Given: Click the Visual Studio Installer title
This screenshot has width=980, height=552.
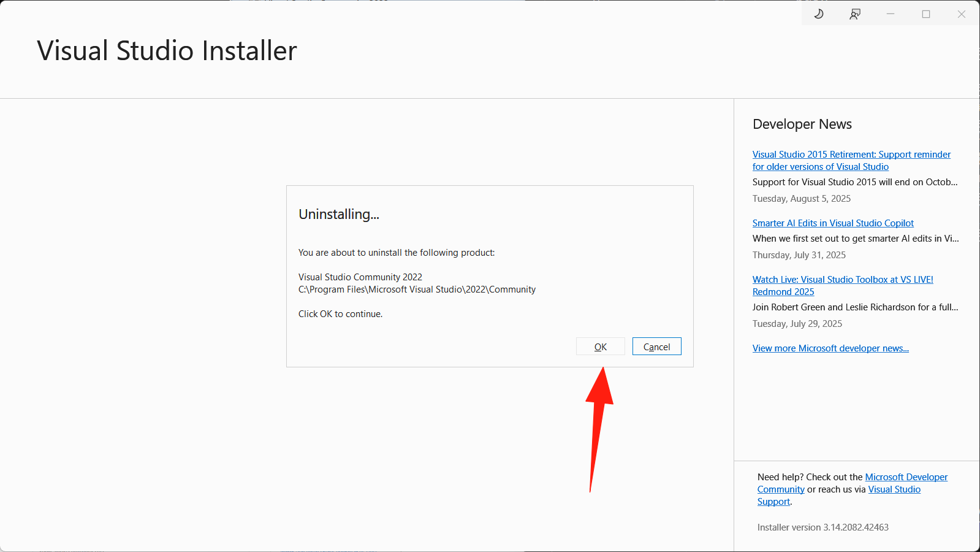Looking at the screenshot, I should (x=167, y=51).
